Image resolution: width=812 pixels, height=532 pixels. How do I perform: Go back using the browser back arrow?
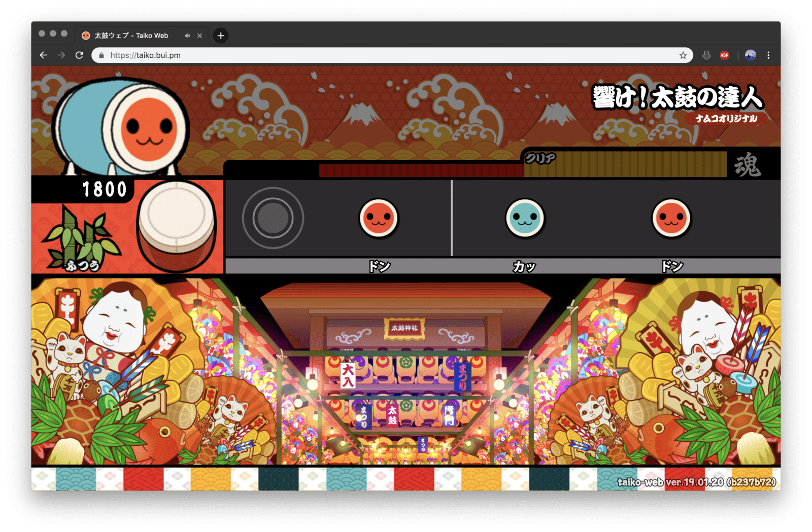tap(43, 55)
